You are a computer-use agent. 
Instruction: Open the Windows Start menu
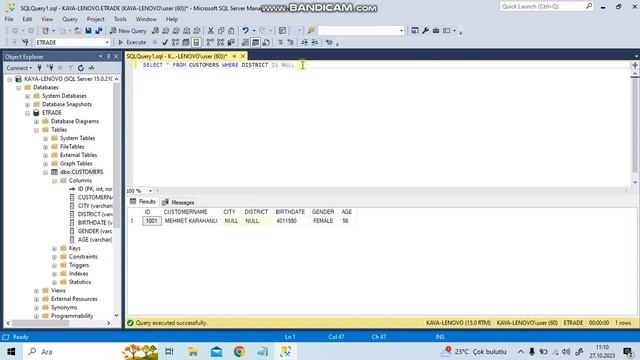11,351
